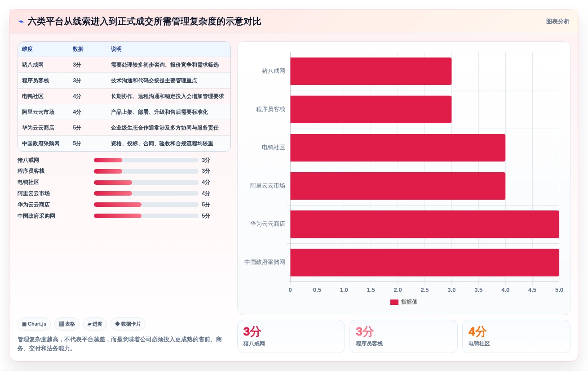Viewport: 588px width, 371px height.
Task: Click the 数据 column header
Action: pyautogui.click(x=78, y=49)
